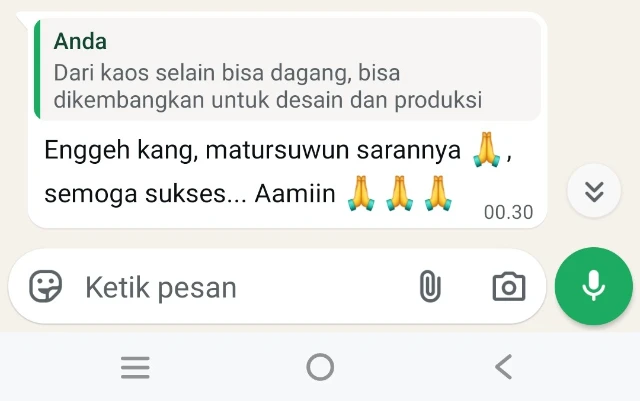Tap the middle praying hands emoji after "Aamiin"
The image size is (640, 401).
(400, 193)
